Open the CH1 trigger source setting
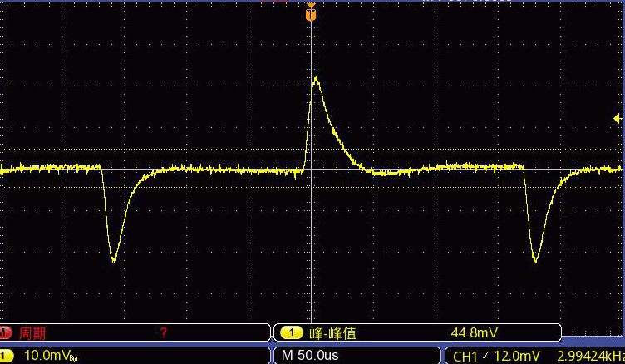The height and width of the screenshot is (364, 625). [x=465, y=356]
